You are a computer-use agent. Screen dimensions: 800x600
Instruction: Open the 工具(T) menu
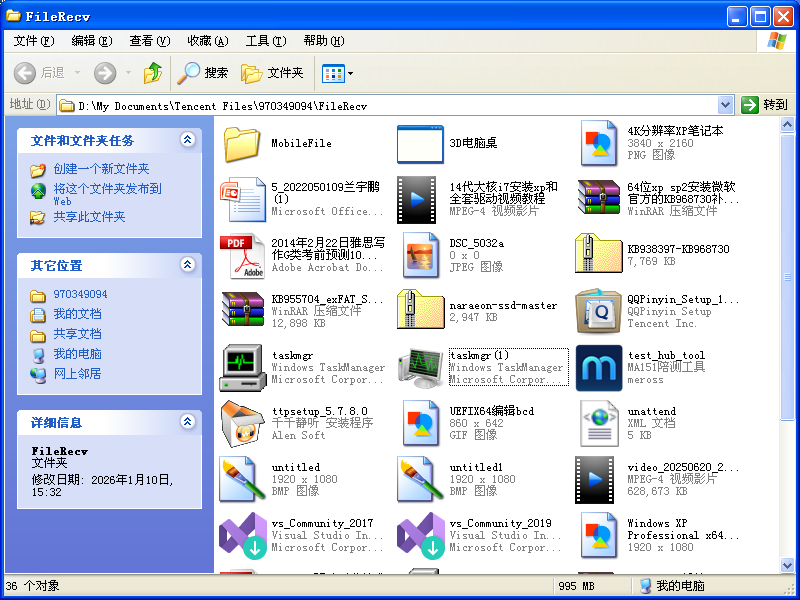point(265,41)
